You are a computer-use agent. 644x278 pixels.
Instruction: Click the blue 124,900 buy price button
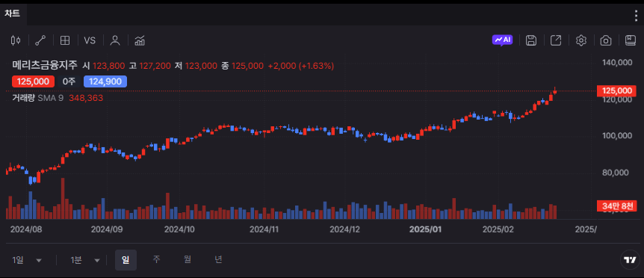coord(105,81)
